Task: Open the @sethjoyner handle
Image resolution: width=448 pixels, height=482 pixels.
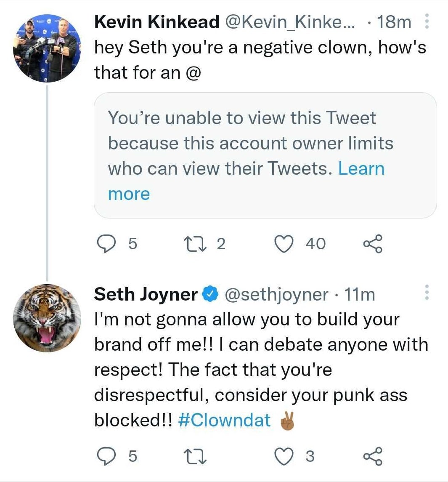Action: pyautogui.click(x=277, y=295)
